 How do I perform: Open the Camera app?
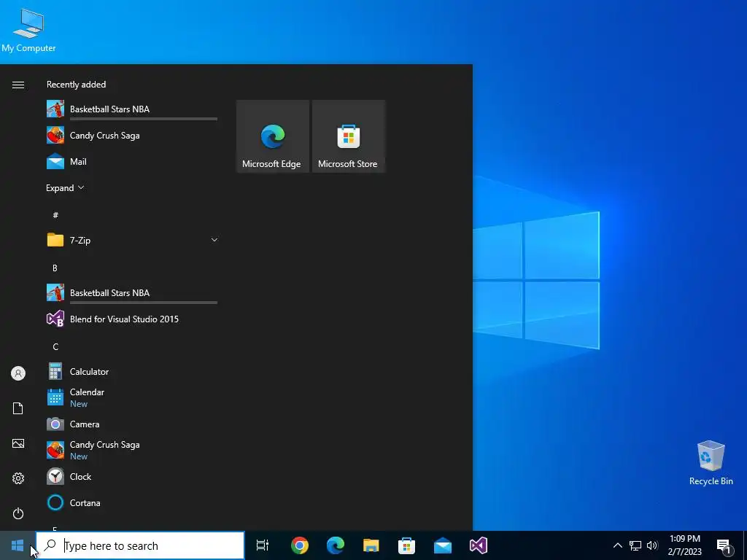click(132, 424)
